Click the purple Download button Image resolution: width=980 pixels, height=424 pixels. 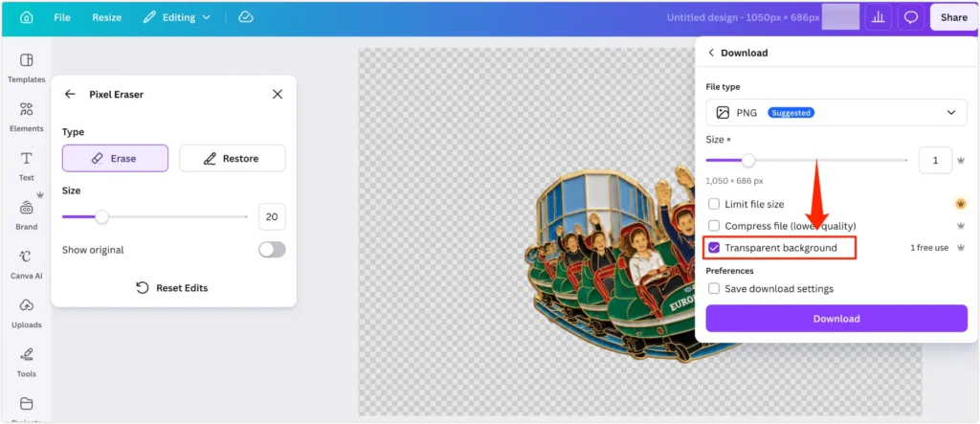click(836, 319)
